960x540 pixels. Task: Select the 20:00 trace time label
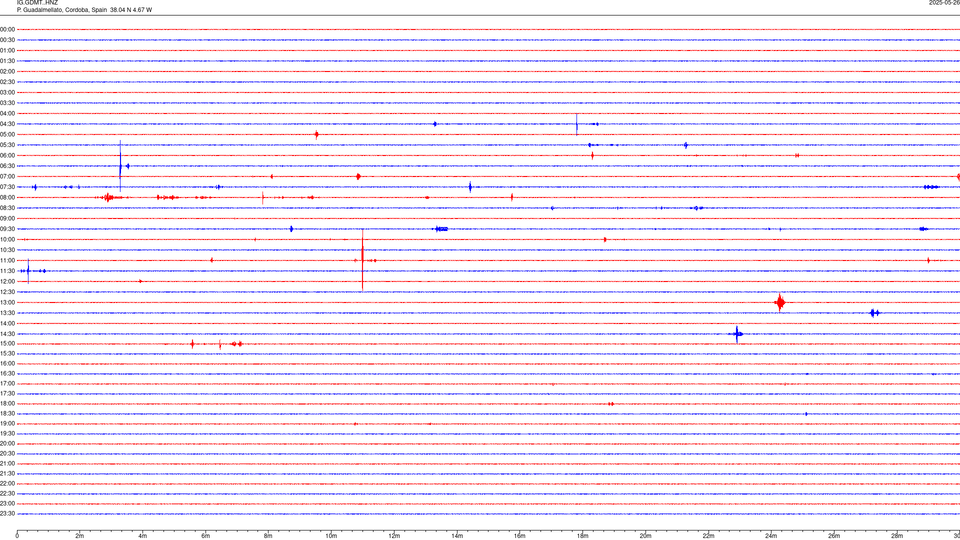click(x=7, y=443)
